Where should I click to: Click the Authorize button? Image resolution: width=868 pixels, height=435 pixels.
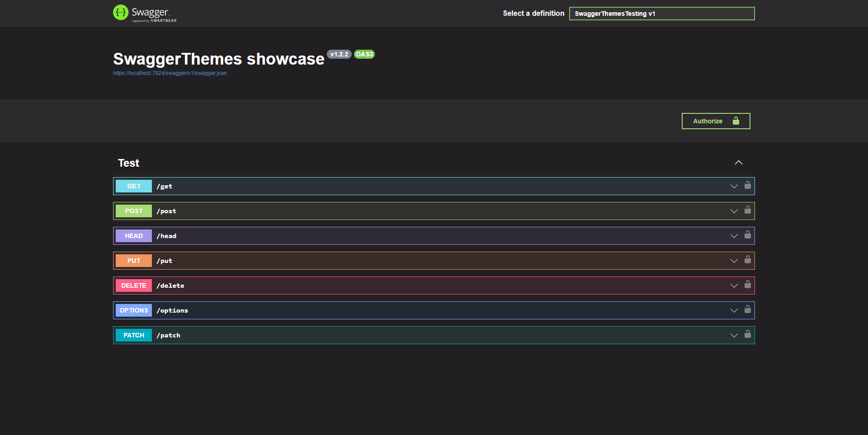click(x=716, y=121)
